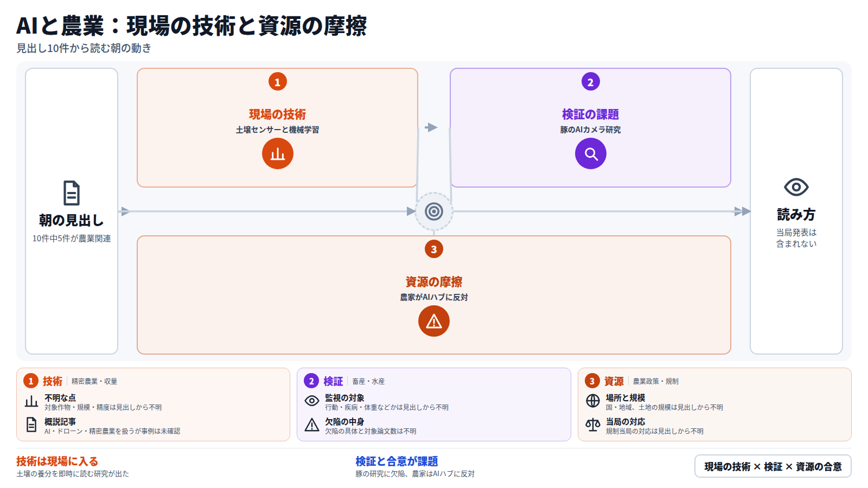The height and width of the screenshot is (488, 868).
Task: Click the eye icon above 読み方
Action: 796,187
